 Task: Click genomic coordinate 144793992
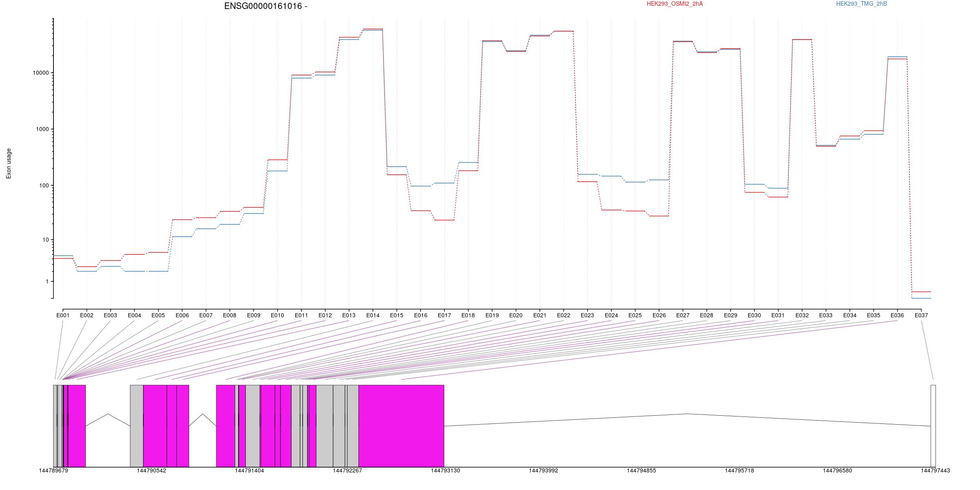pyautogui.click(x=543, y=471)
